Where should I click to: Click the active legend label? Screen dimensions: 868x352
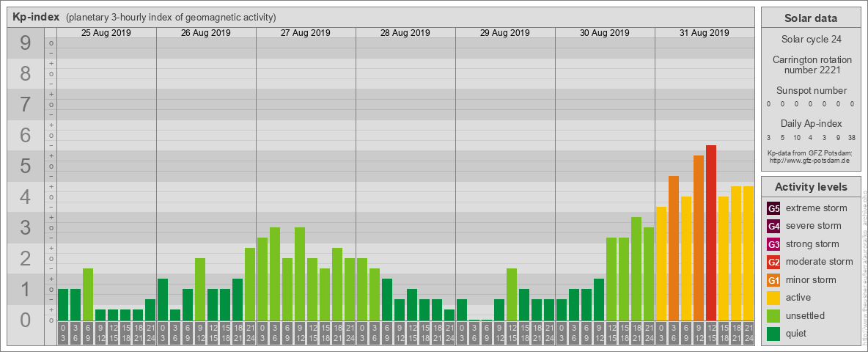click(798, 298)
